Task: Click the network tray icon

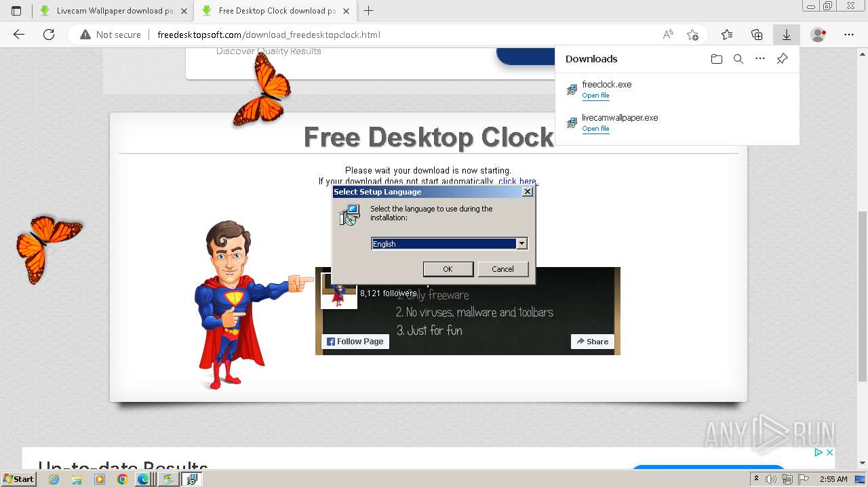Action: [787, 479]
